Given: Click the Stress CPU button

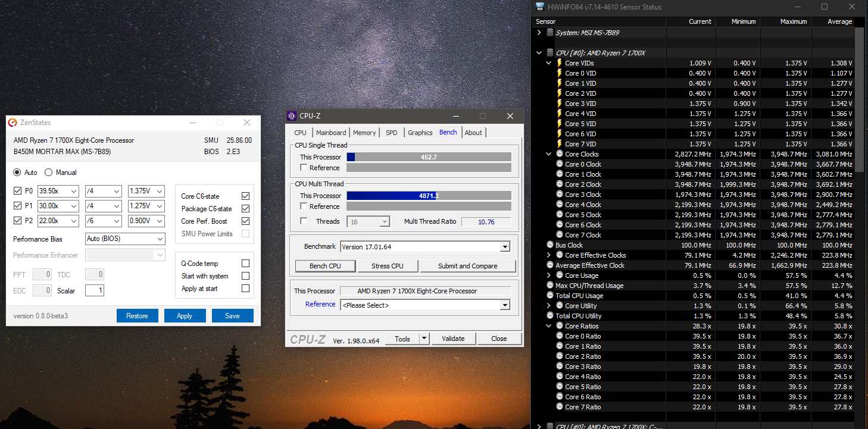Looking at the screenshot, I should coord(388,266).
